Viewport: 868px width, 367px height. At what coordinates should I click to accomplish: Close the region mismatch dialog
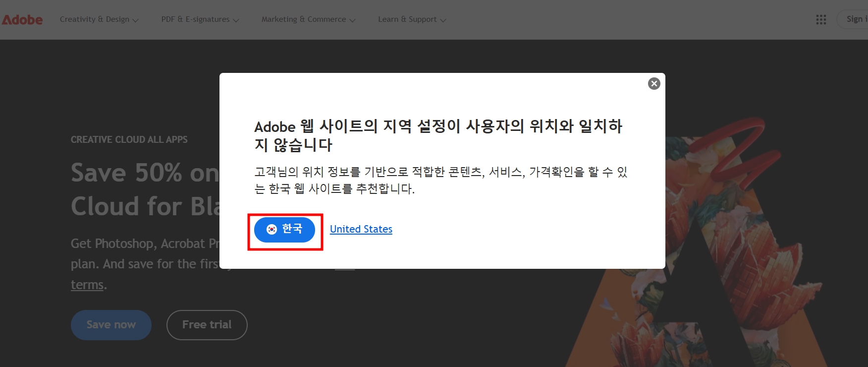[x=654, y=83]
